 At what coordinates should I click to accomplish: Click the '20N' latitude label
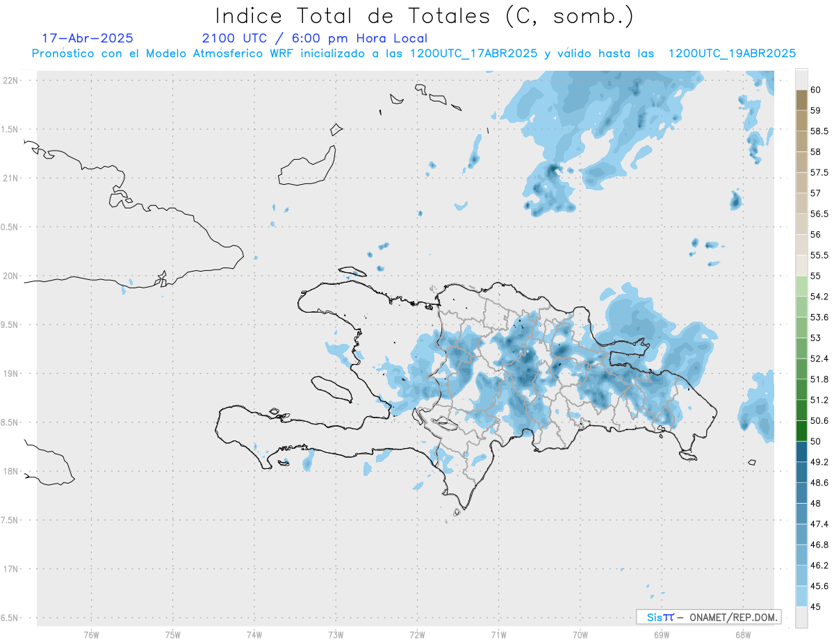[12, 276]
